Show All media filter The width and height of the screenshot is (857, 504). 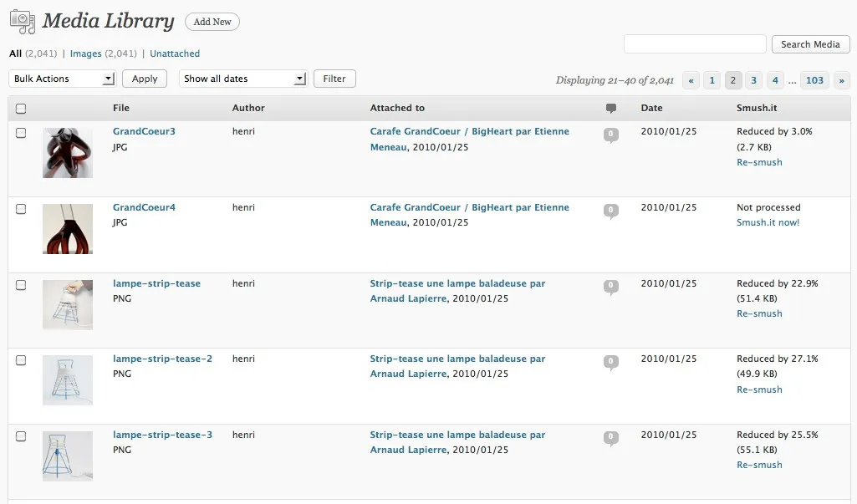pos(15,53)
